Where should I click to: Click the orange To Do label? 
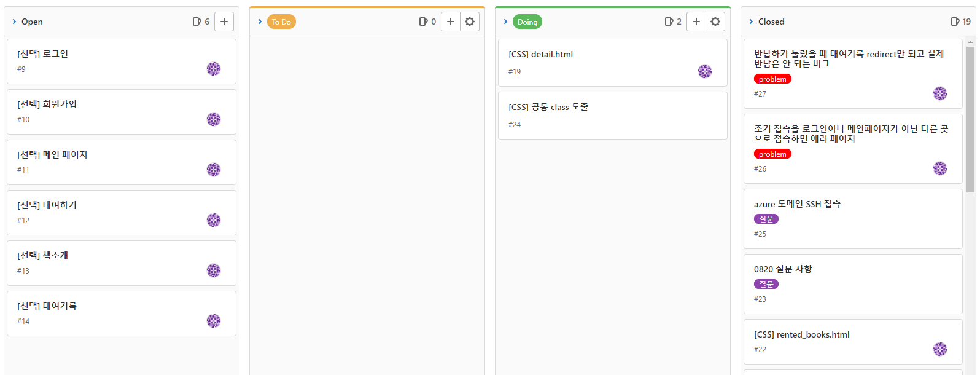281,22
